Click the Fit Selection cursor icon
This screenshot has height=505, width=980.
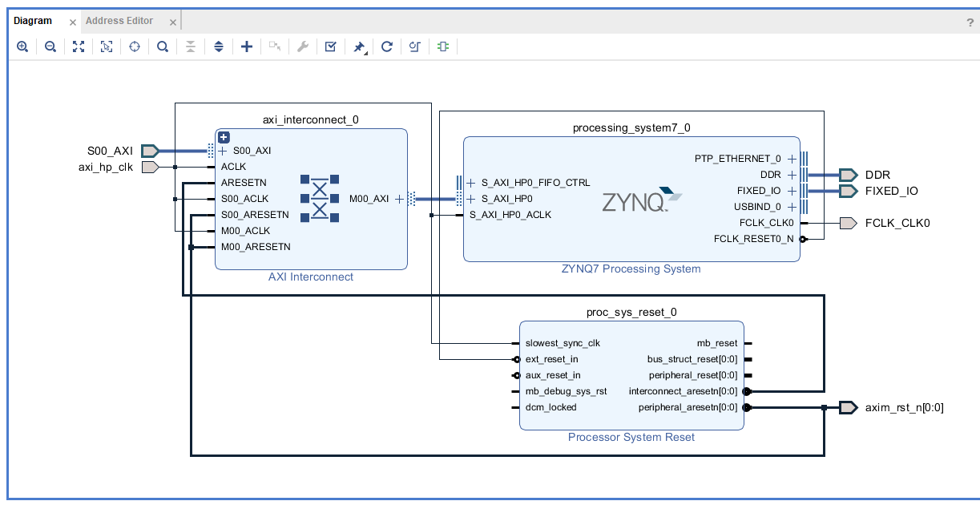pos(107,46)
